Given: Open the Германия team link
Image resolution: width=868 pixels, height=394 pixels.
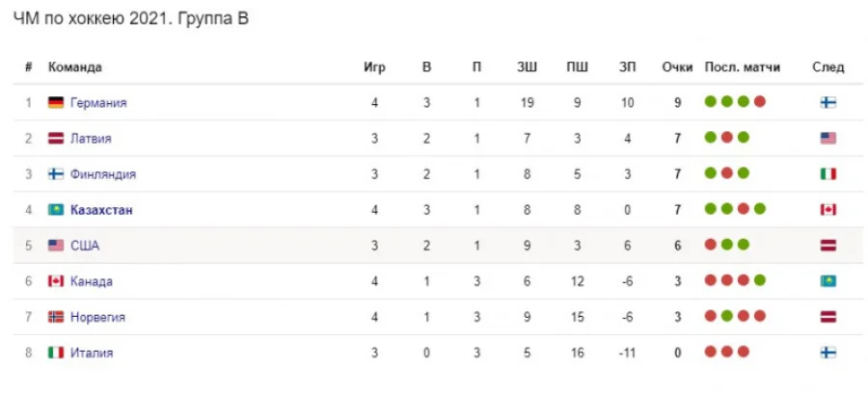Looking at the screenshot, I should pyautogui.click(x=98, y=102).
